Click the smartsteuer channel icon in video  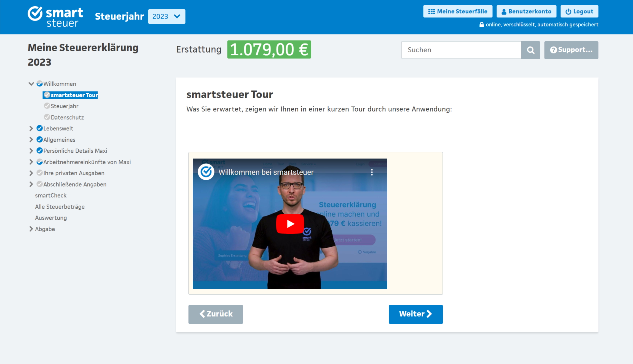[206, 172]
